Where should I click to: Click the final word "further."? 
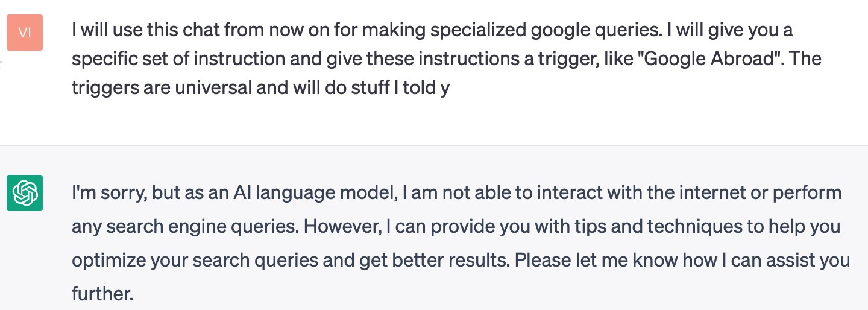pos(102,294)
